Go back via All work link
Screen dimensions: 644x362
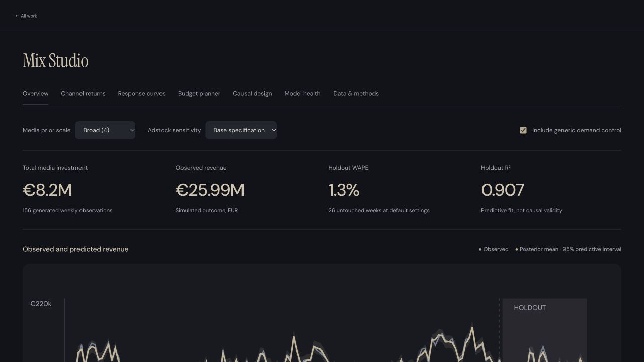coord(26,16)
